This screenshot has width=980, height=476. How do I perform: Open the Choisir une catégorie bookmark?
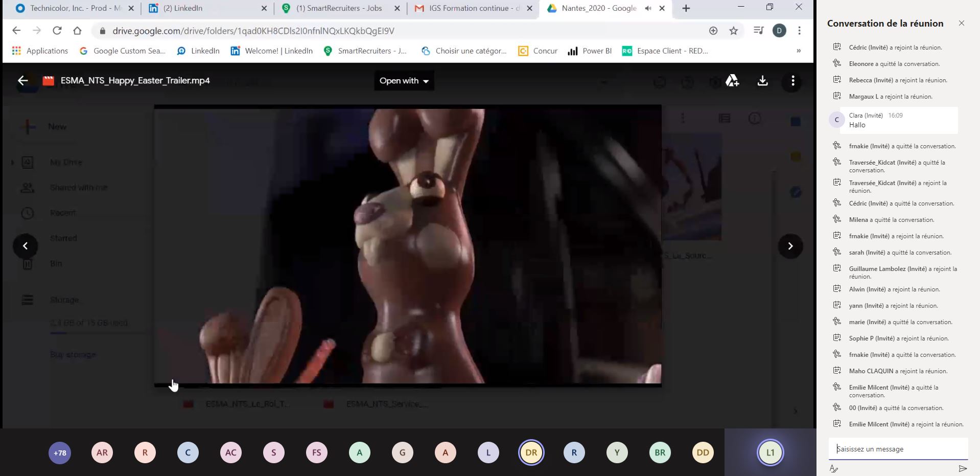coord(464,51)
